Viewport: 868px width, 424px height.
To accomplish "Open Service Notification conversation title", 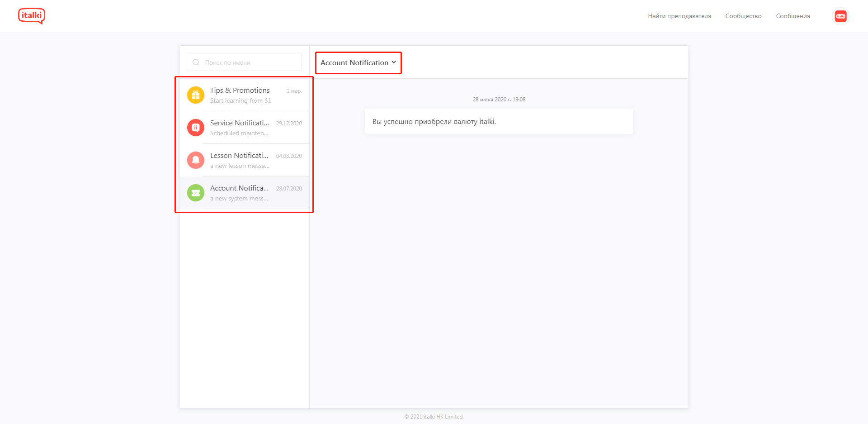I will pos(240,123).
